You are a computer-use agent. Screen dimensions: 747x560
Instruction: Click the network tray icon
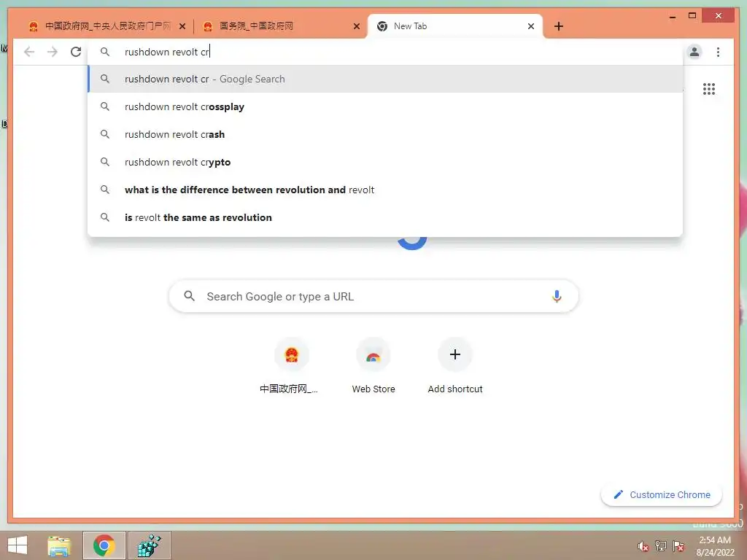coord(661,546)
